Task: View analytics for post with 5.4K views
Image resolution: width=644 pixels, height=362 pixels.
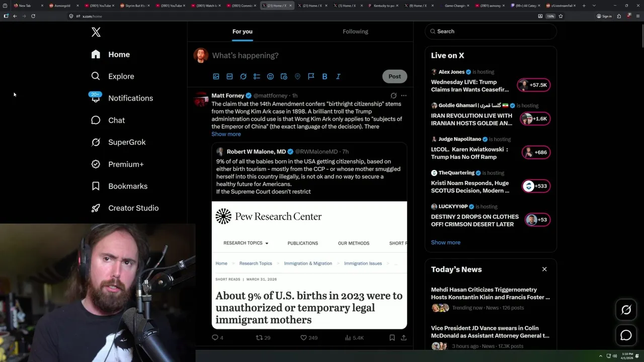Action: pos(354,338)
